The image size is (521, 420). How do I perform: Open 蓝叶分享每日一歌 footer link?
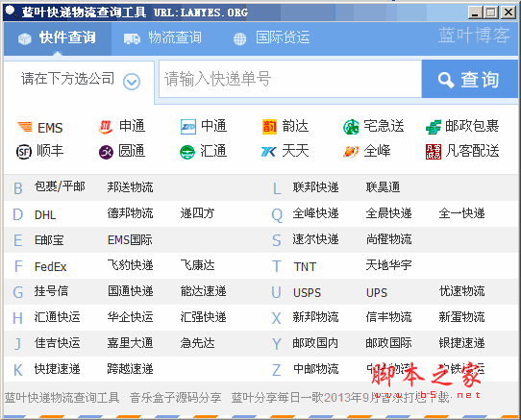(340, 397)
